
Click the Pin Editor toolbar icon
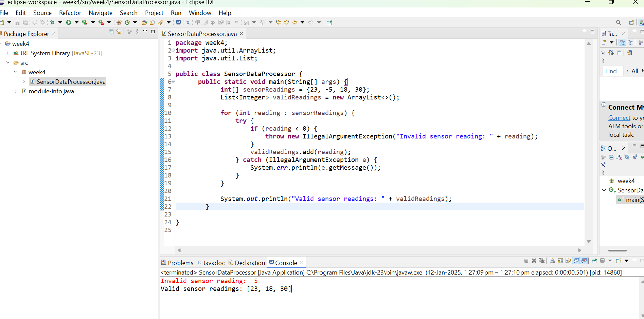click(329, 22)
